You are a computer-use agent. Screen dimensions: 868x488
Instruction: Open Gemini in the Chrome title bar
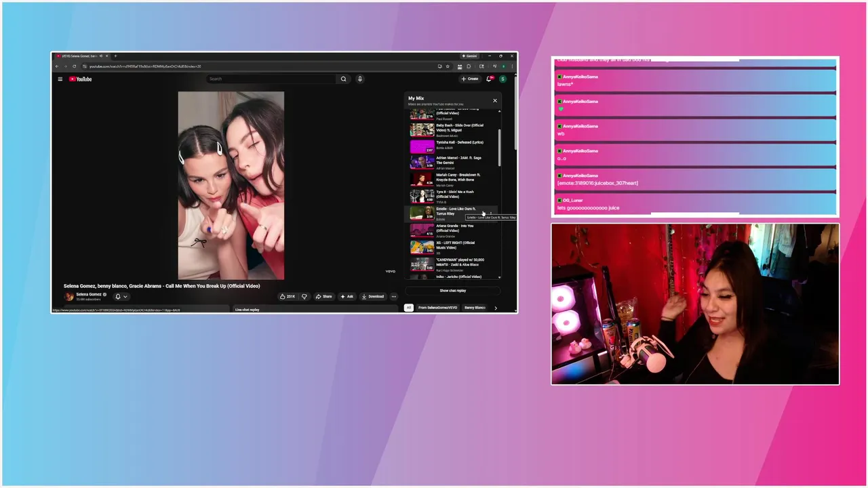[470, 56]
